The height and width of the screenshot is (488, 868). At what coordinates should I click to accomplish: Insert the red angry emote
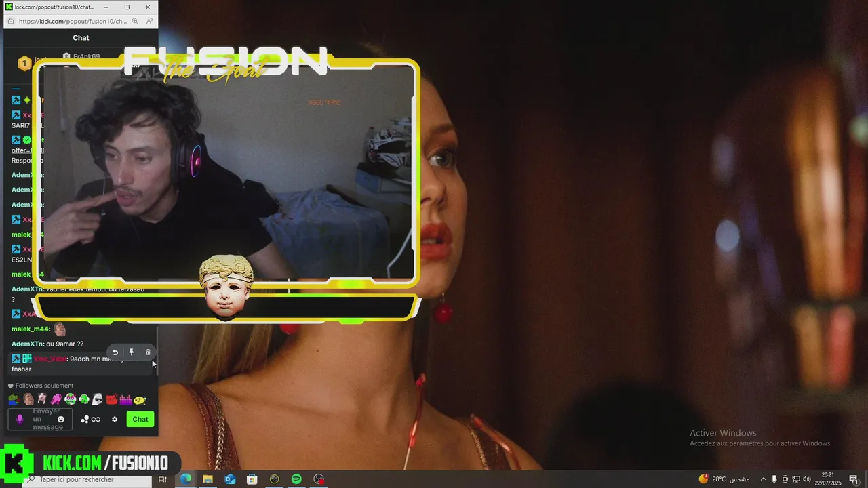pyautogui.click(x=112, y=399)
